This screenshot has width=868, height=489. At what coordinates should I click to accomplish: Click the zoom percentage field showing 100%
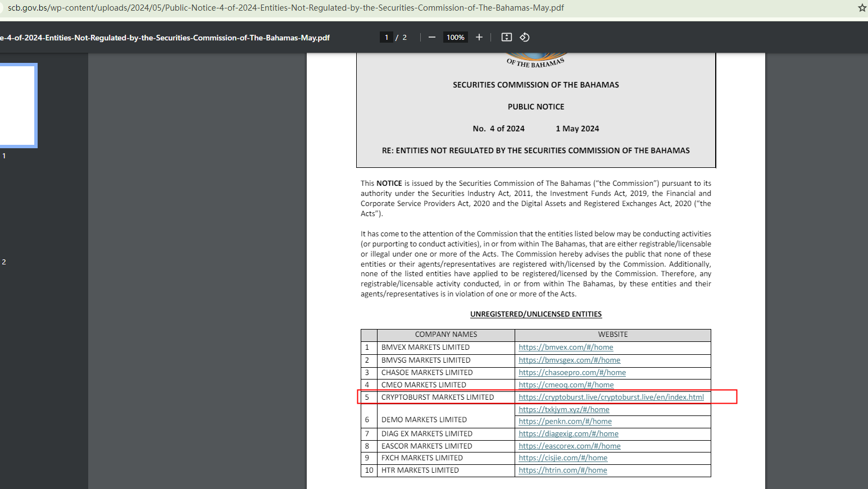click(x=455, y=37)
